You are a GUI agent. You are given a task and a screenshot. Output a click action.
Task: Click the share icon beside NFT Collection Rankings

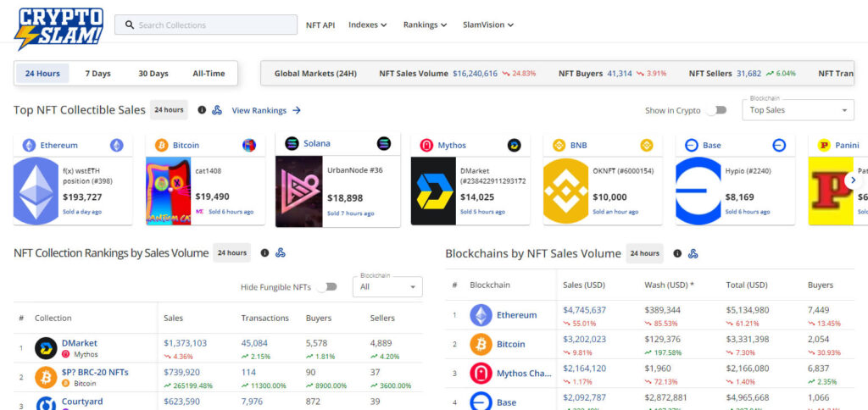pyautogui.click(x=280, y=252)
